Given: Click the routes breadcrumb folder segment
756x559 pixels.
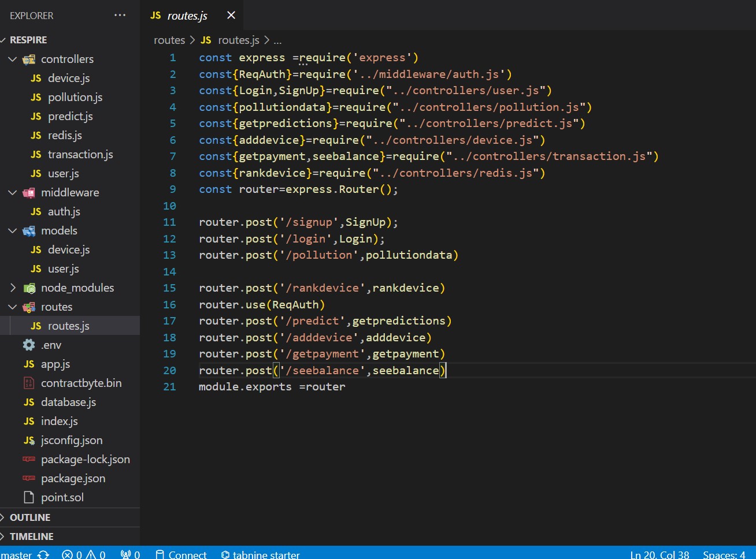Looking at the screenshot, I should click(169, 40).
